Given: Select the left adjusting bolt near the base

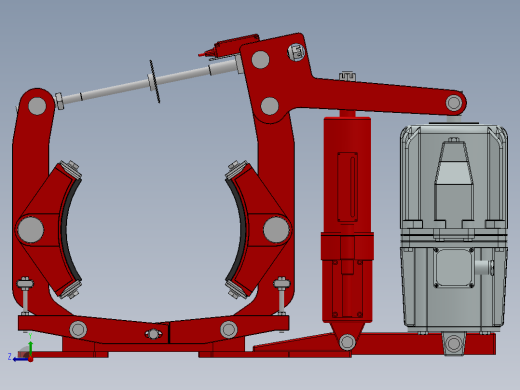Looking at the screenshot, I should coord(25,296).
